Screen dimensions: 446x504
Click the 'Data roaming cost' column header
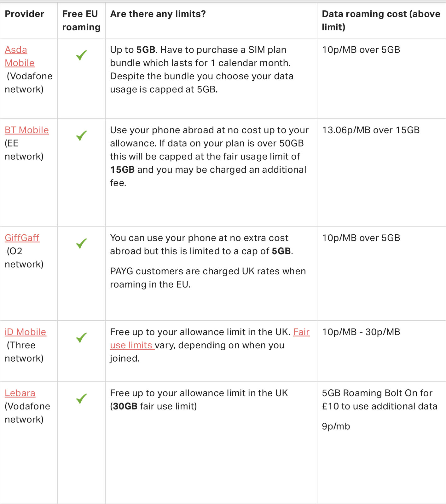point(381,20)
